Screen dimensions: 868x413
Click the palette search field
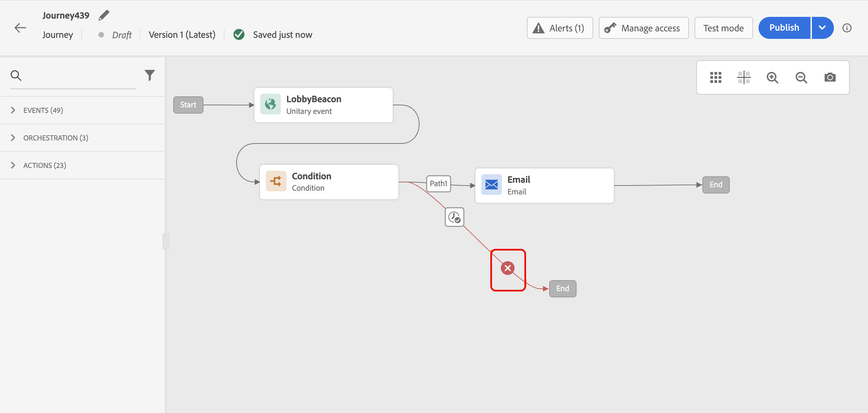point(79,76)
